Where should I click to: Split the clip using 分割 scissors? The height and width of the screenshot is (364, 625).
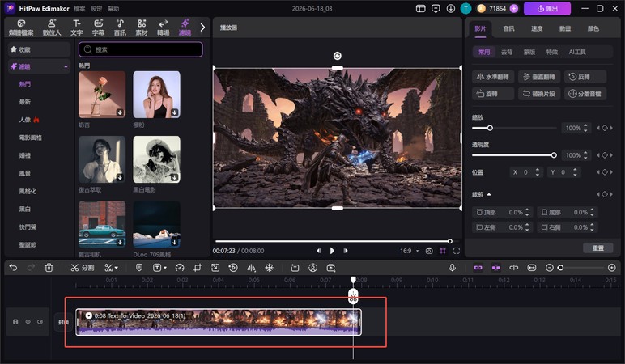coord(82,268)
